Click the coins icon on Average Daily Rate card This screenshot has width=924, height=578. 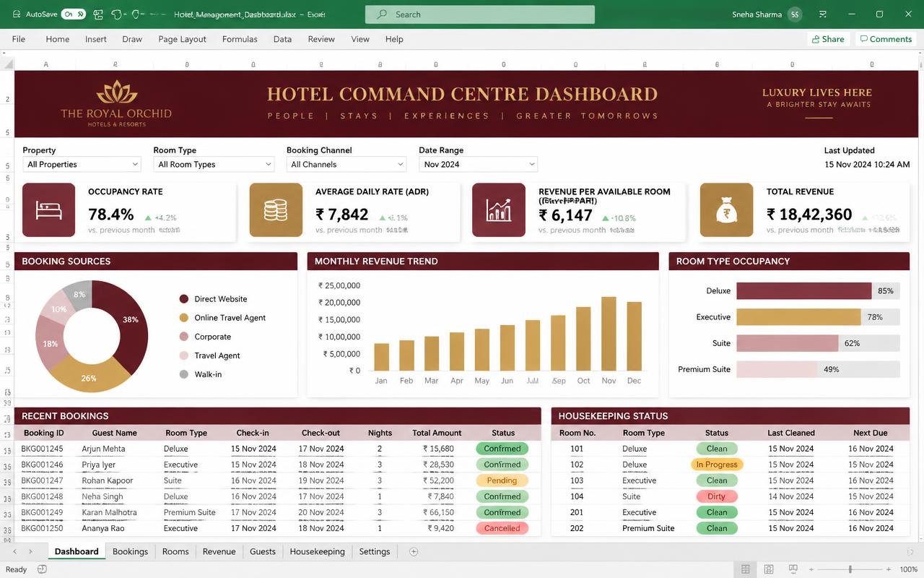tap(276, 210)
